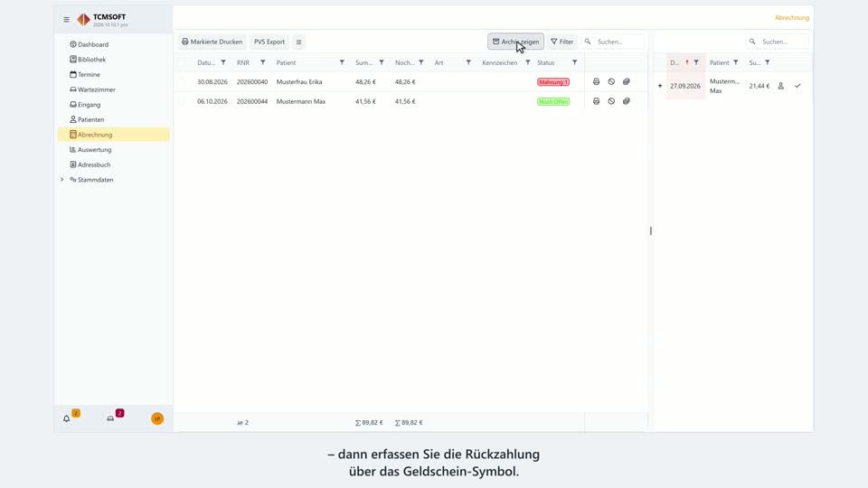This screenshot has width=868, height=488.
Task: Click the Status column header
Action: tap(545, 62)
